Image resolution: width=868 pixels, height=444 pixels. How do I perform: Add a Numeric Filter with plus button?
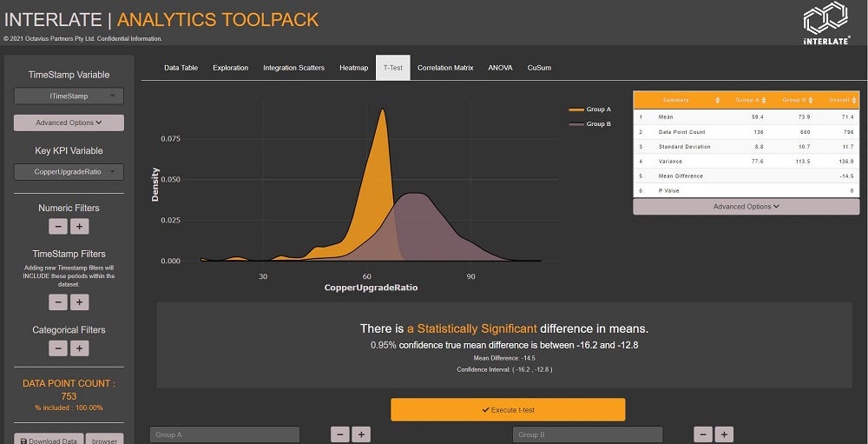pos(79,226)
